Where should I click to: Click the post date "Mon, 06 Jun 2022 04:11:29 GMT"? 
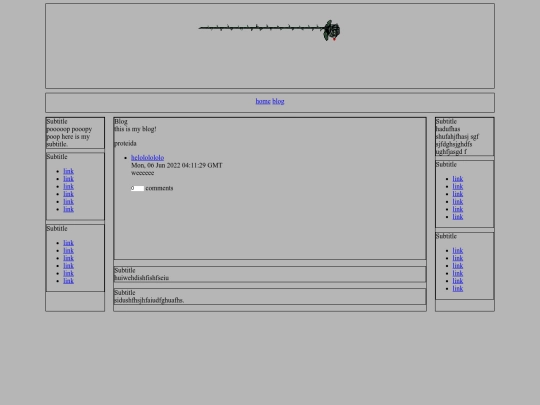pos(177,165)
